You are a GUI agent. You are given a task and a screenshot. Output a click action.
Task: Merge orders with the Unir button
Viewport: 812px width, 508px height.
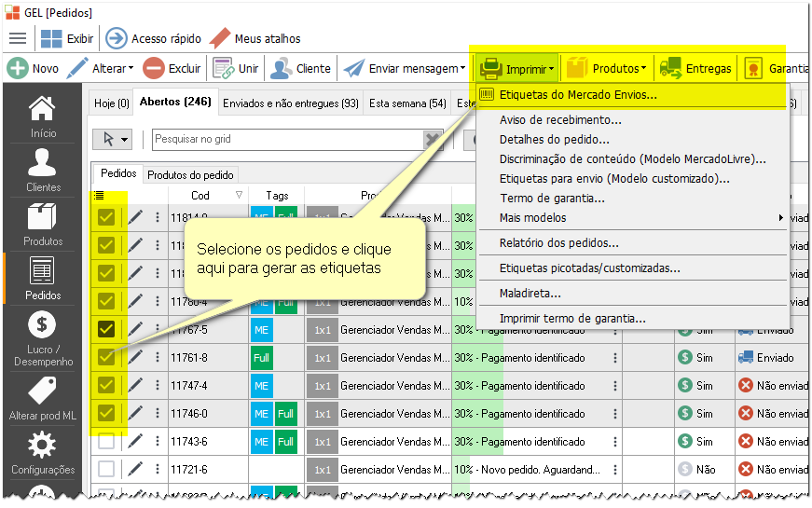tap(236, 68)
